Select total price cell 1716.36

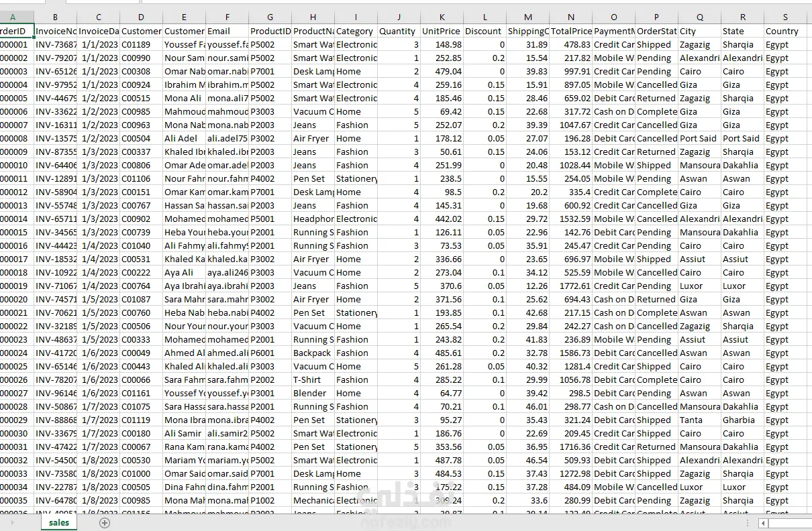click(571, 447)
